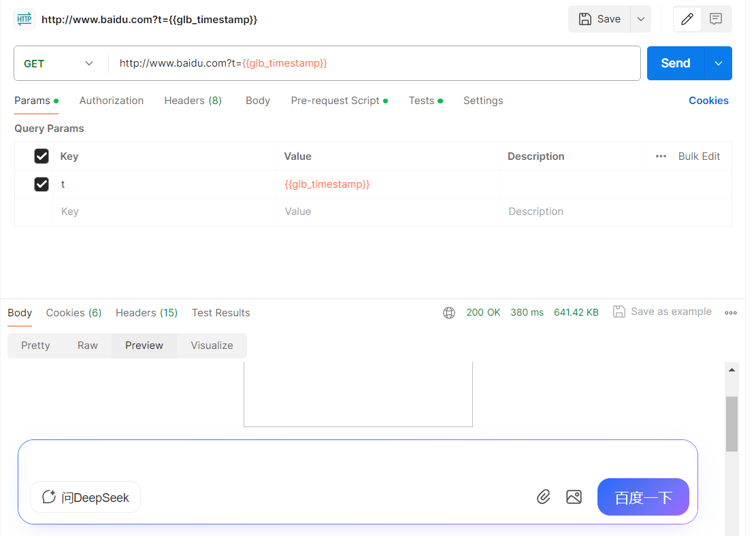Click the empty Key input cell

(165, 212)
